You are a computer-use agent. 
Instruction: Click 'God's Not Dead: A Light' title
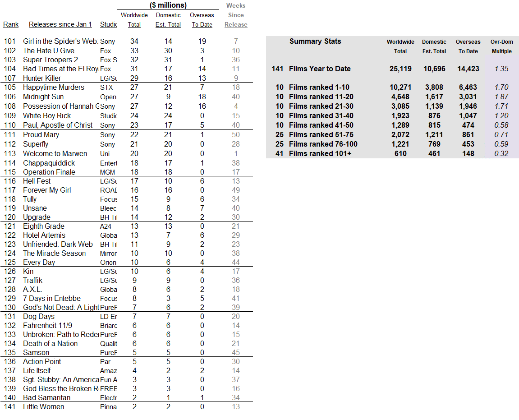coord(61,307)
